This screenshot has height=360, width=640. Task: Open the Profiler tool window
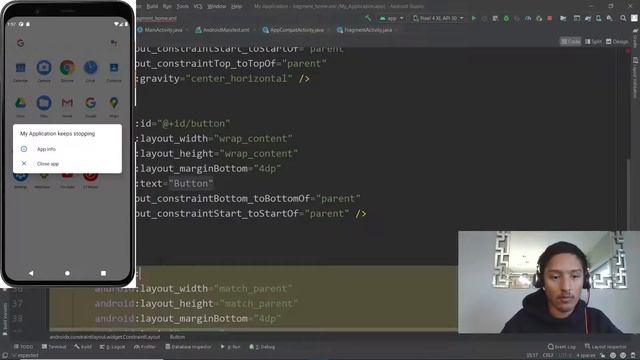pos(145,347)
